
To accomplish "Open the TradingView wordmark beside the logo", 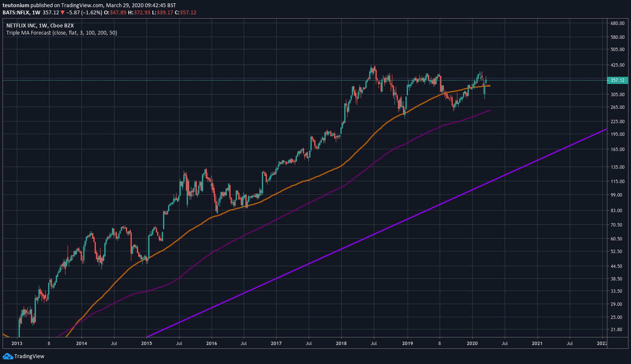I will click(29, 356).
